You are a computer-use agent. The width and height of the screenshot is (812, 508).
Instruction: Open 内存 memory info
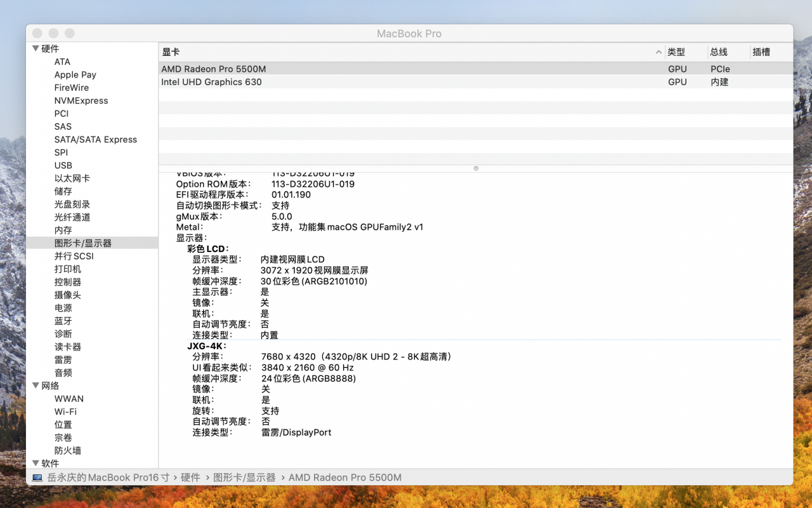63,230
